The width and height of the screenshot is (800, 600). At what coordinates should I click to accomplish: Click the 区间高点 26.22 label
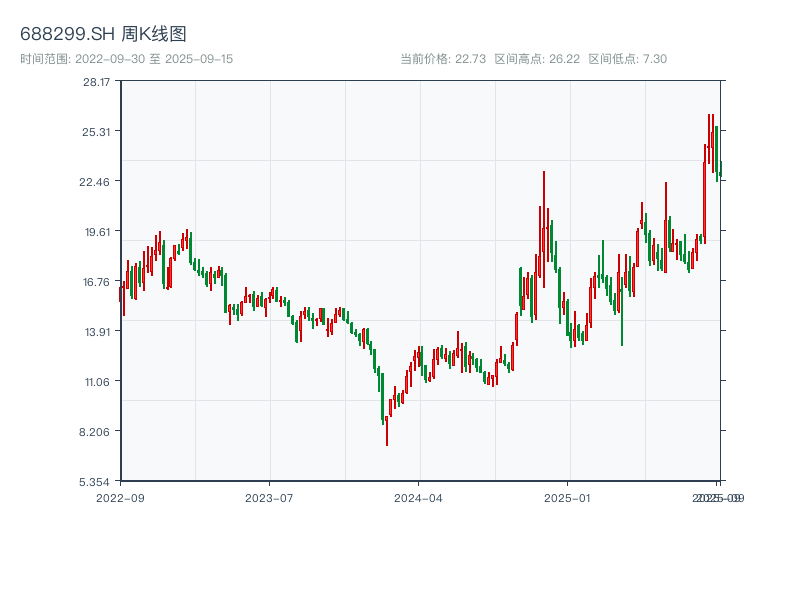[x=537, y=59]
